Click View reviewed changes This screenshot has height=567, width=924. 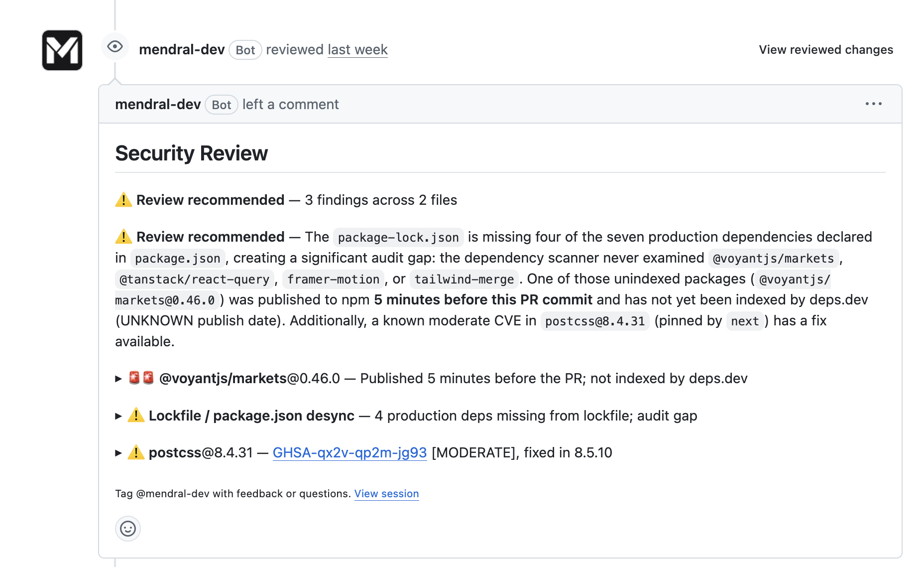(x=826, y=50)
